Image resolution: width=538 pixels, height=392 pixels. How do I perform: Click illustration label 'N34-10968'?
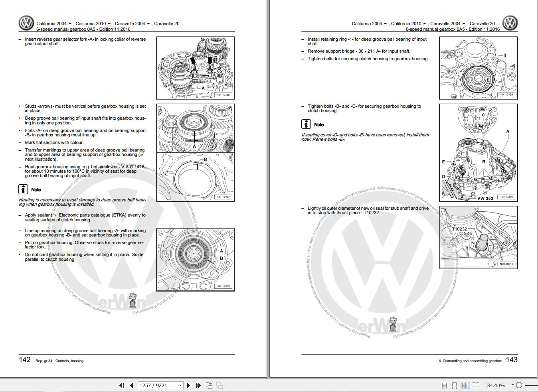[223, 286]
